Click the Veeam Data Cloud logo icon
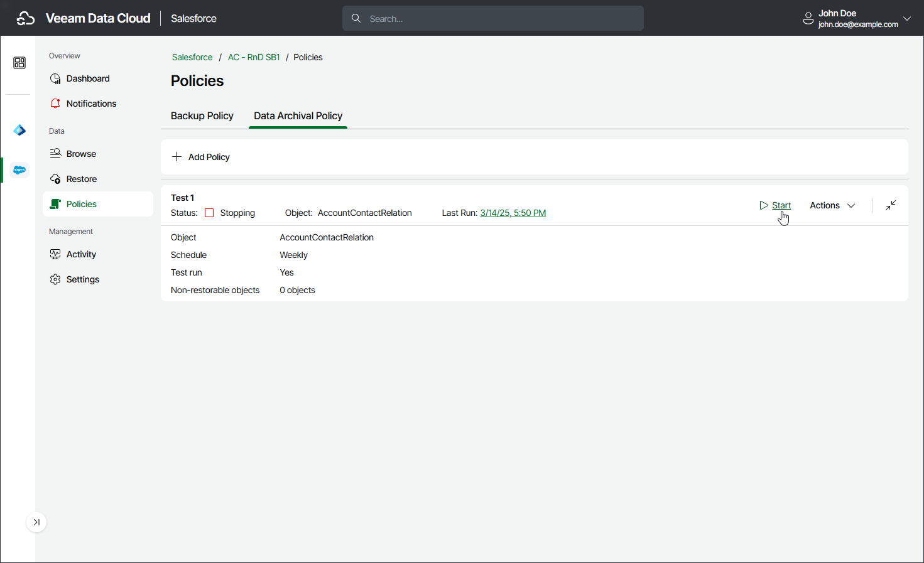 pos(26,19)
